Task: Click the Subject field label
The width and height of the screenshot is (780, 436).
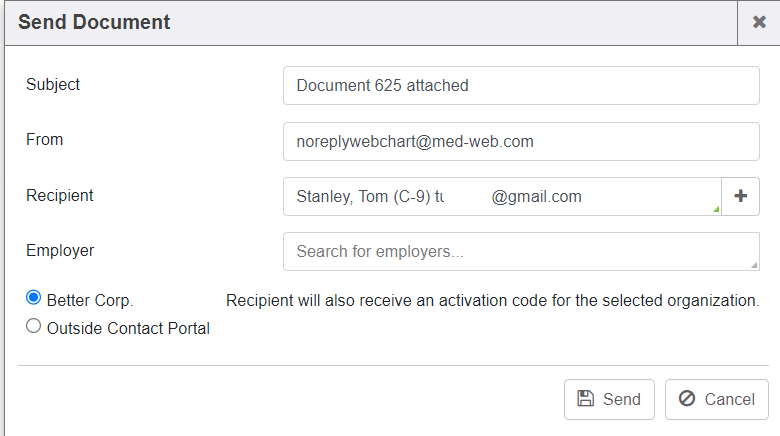Action: [53, 85]
